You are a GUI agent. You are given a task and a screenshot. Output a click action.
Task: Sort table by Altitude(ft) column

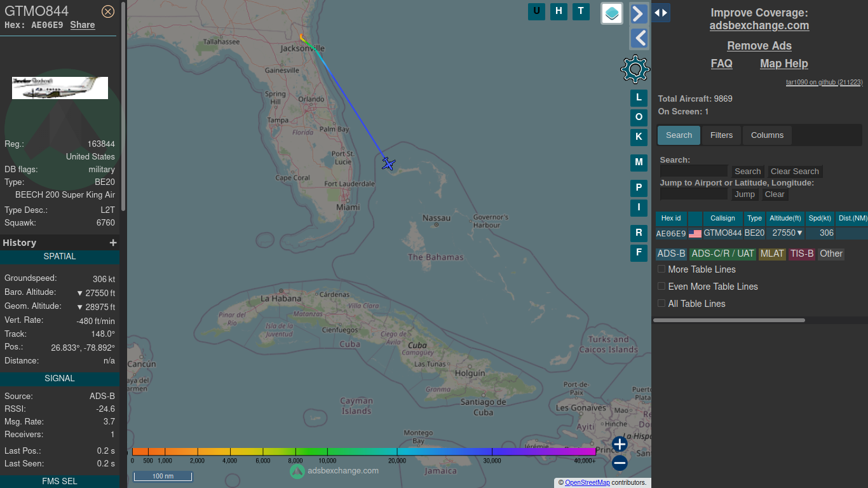785,219
